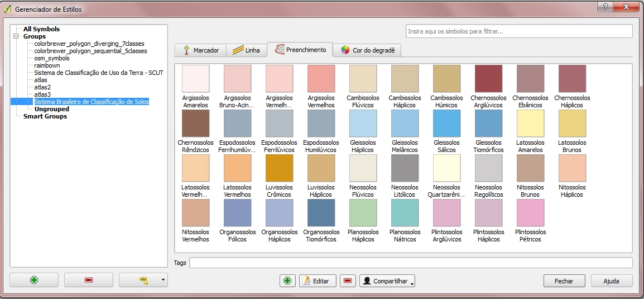The height and width of the screenshot is (299, 644).
Task: Choose the Nitossolos Vermelhos symbol
Action: pyautogui.click(x=195, y=213)
